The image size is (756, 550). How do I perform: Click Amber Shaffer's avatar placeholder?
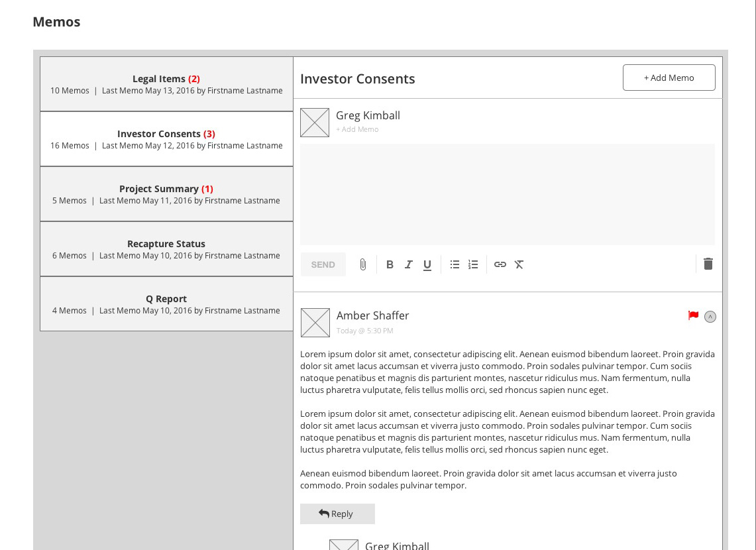pyautogui.click(x=315, y=323)
